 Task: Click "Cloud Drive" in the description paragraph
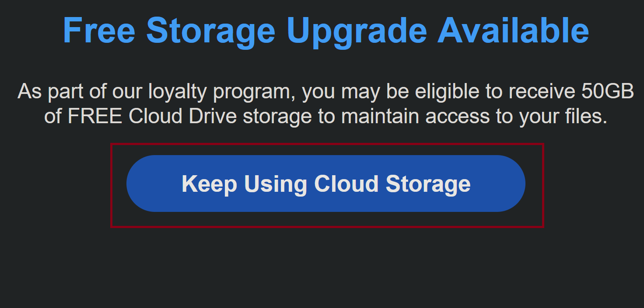click(183, 116)
